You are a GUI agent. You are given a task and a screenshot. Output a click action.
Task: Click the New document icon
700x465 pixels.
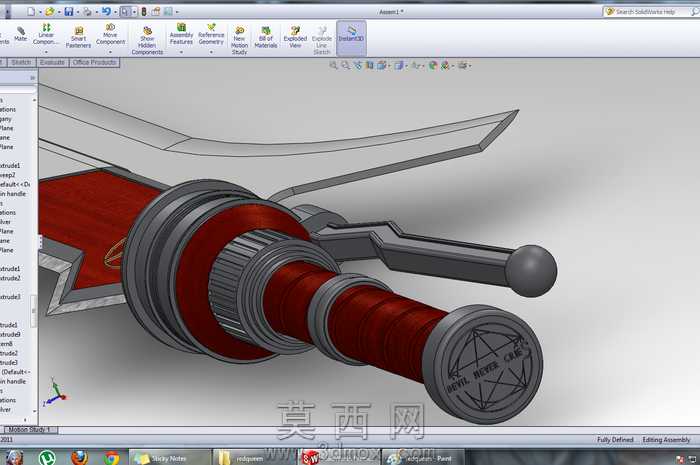[x=31, y=12]
